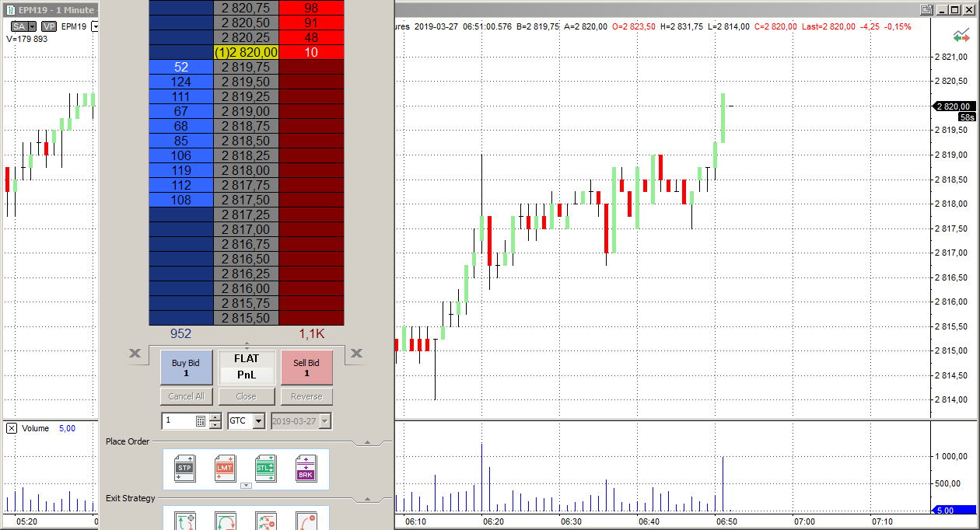Select the LMT limit order icon
Viewport: 980px width, 530px height.
(x=225, y=469)
